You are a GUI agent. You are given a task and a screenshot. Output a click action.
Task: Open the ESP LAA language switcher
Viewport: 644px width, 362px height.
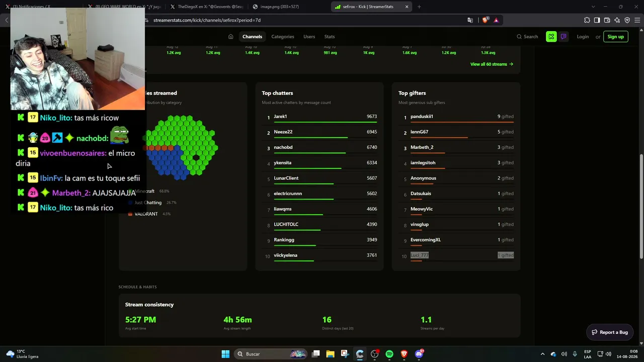pyautogui.click(x=588, y=354)
